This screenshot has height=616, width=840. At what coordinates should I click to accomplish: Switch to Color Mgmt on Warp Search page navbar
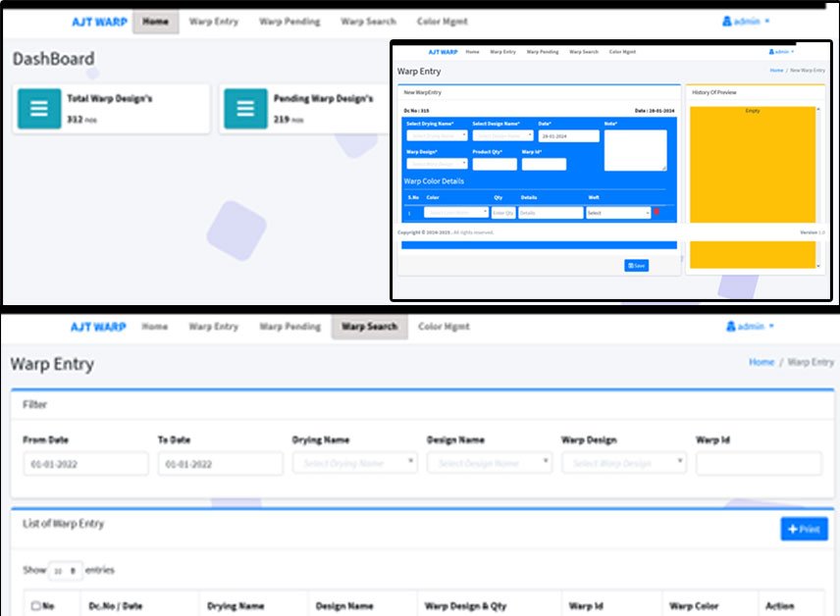coord(444,327)
